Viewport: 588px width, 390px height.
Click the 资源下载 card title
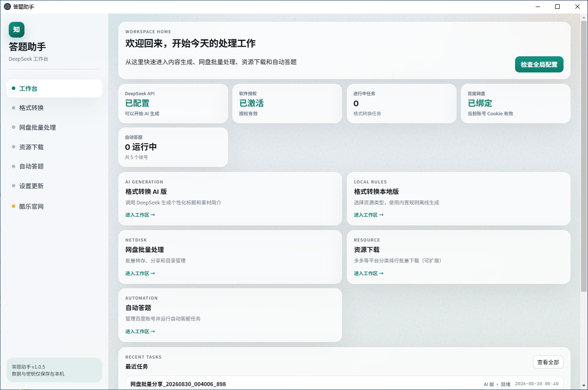point(367,250)
